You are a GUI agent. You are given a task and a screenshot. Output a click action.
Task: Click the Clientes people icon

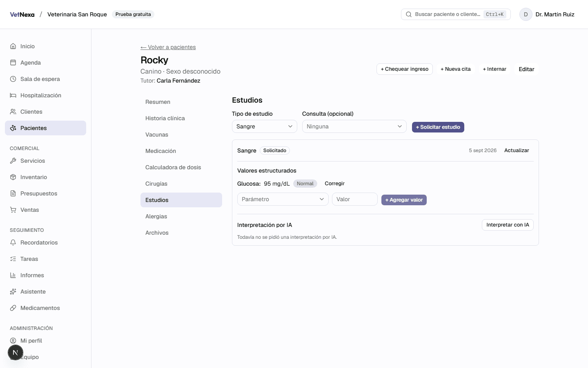coord(13,112)
